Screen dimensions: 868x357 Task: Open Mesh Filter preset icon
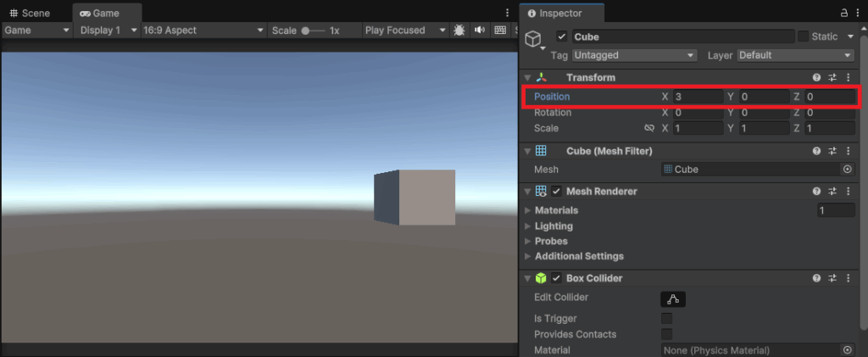coord(832,151)
